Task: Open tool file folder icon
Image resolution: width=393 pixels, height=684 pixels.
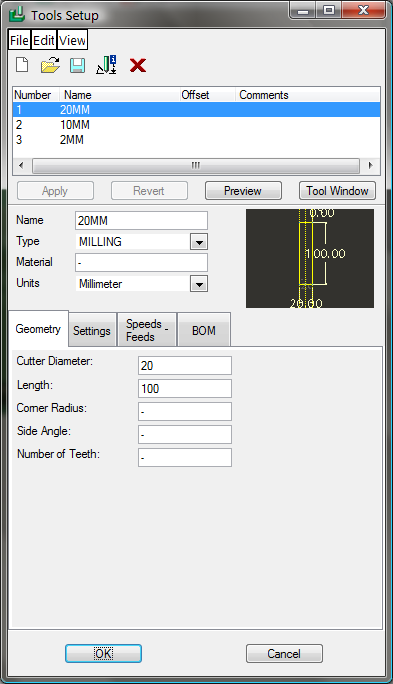Action: click(50, 65)
